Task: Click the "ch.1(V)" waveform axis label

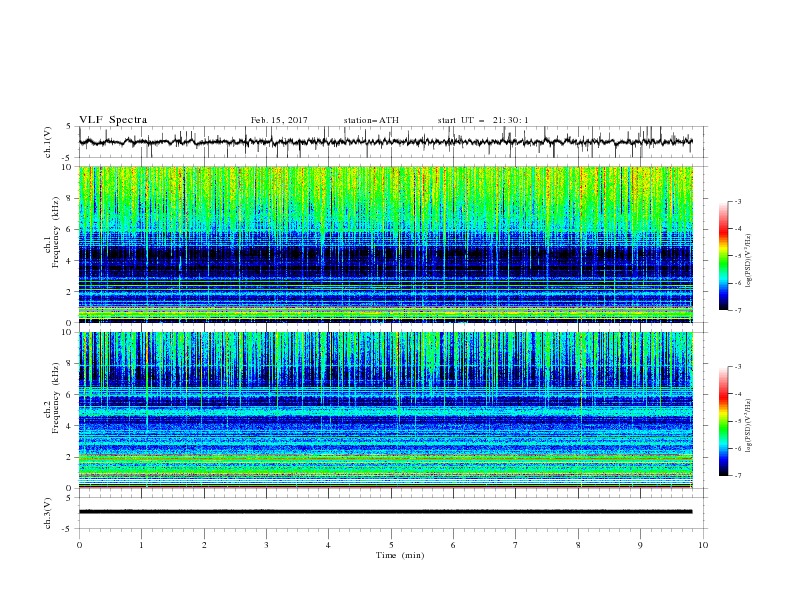Action: pyautogui.click(x=48, y=142)
